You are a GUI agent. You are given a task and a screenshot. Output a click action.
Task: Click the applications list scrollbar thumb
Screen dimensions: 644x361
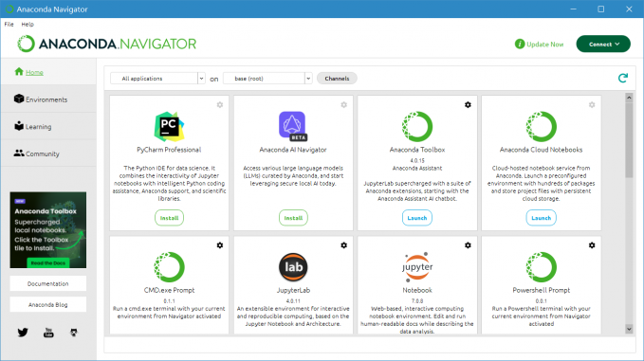(x=629, y=139)
